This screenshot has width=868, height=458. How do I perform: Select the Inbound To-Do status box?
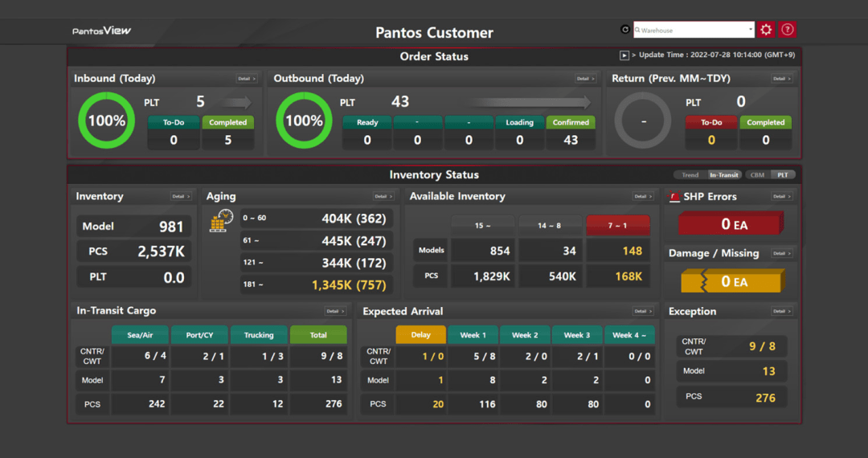[x=174, y=133]
